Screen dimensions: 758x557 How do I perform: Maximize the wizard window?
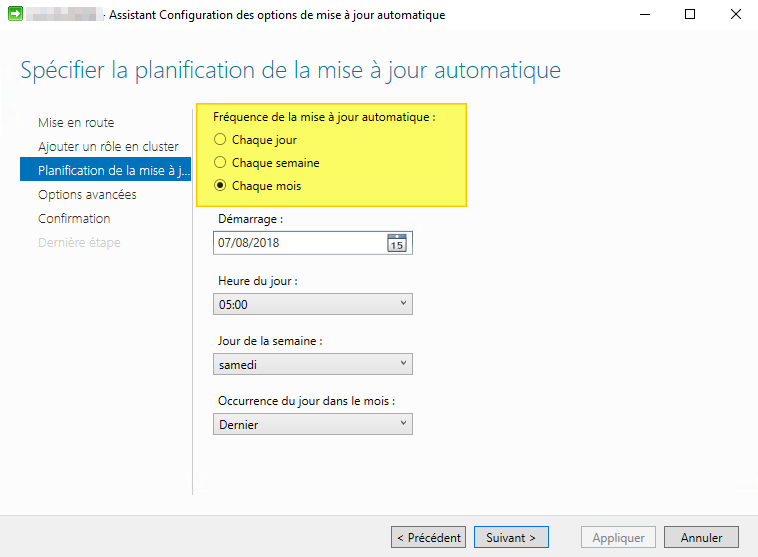(x=690, y=15)
